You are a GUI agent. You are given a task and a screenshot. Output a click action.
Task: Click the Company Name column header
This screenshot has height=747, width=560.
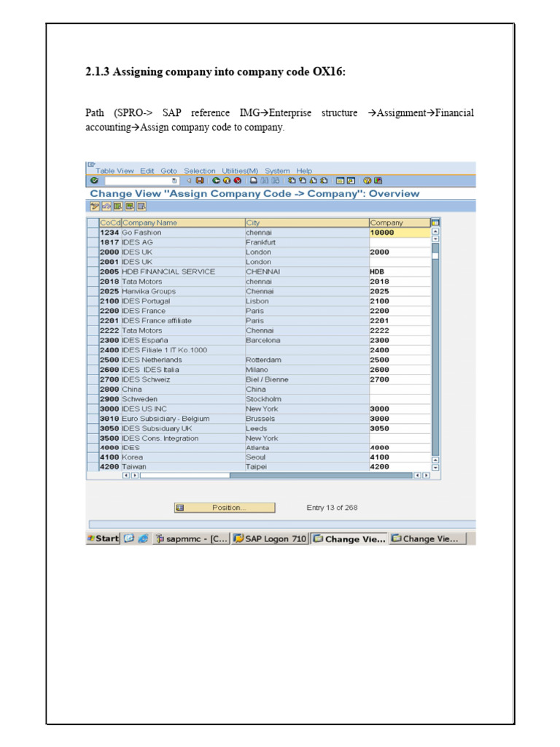click(x=183, y=222)
